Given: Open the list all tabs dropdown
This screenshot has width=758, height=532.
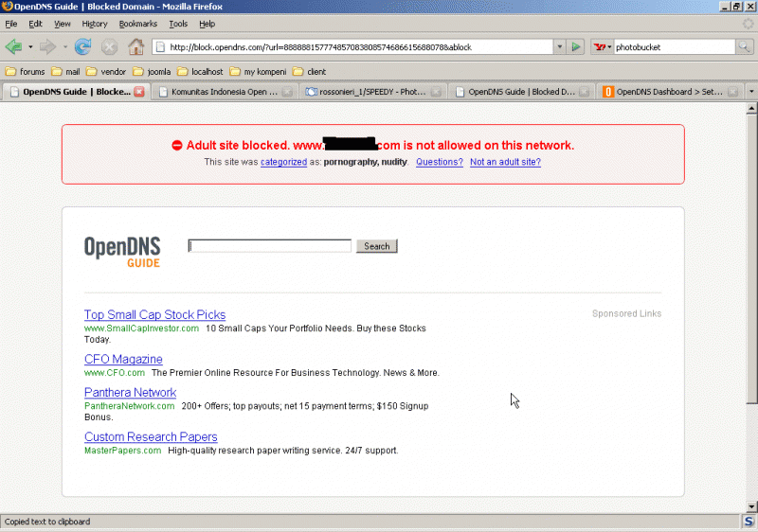Looking at the screenshot, I should tap(751, 91).
